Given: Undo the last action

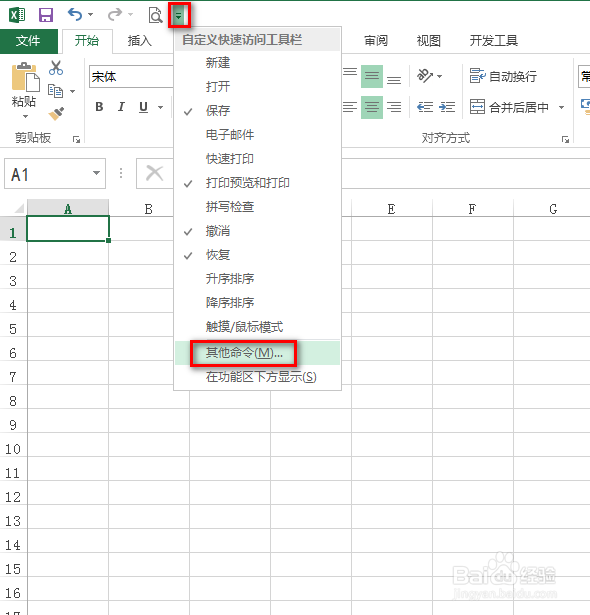Looking at the screenshot, I should [x=75, y=15].
